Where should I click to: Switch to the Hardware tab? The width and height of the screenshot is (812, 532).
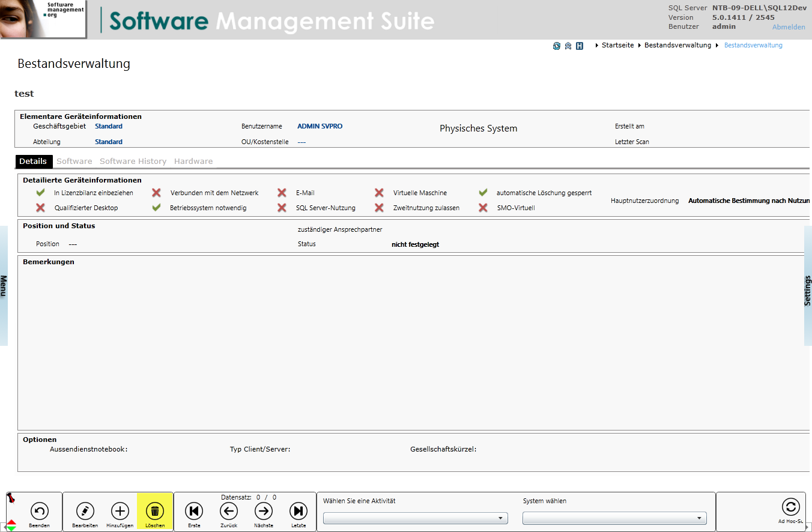[x=193, y=162]
